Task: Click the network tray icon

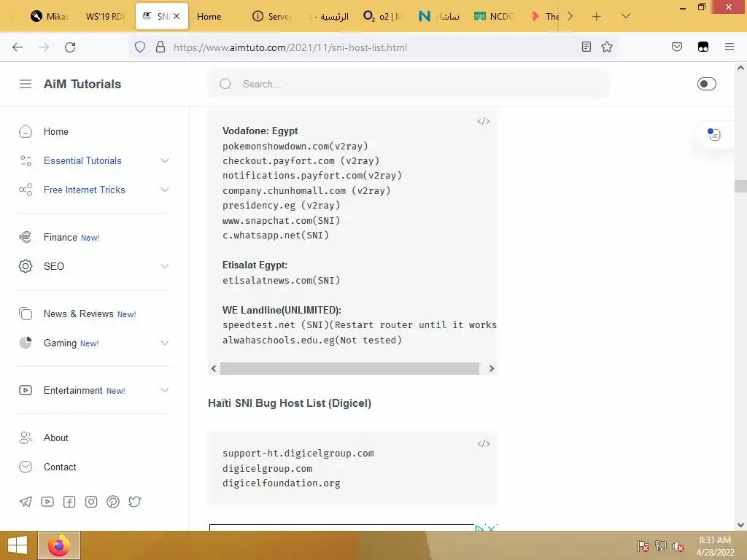Action: (x=660, y=545)
